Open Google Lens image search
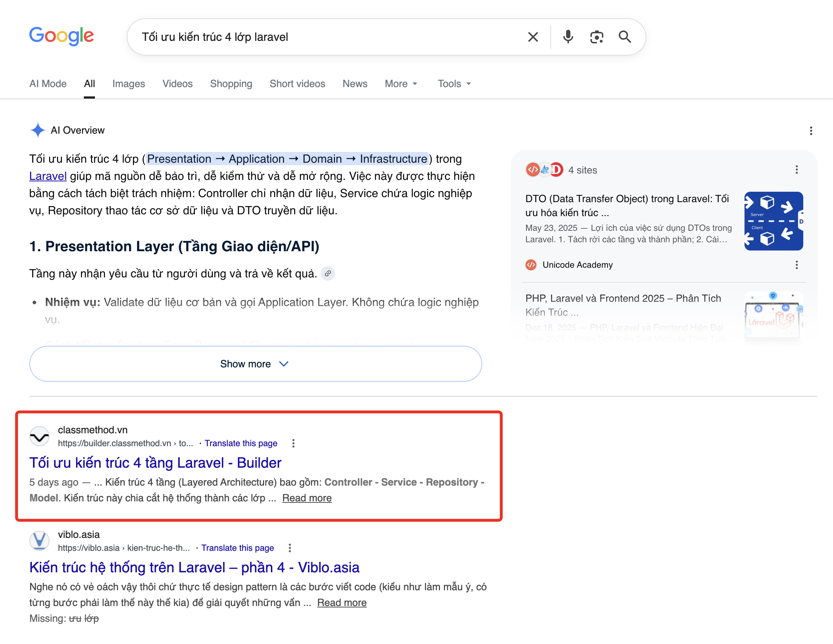The height and width of the screenshot is (644, 833). tap(597, 37)
